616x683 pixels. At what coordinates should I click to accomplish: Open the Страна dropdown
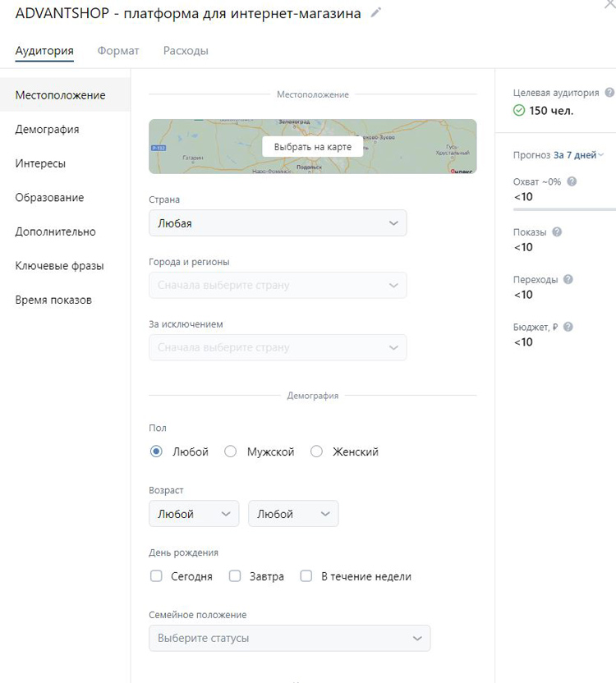(x=278, y=223)
